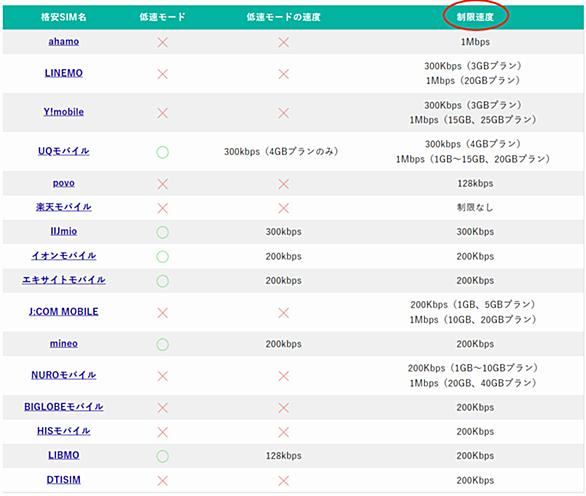Click '300kbps（4GBプランのみ）' in UQモバイル row
The height and width of the screenshot is (496, 586).
click(281, 151)
